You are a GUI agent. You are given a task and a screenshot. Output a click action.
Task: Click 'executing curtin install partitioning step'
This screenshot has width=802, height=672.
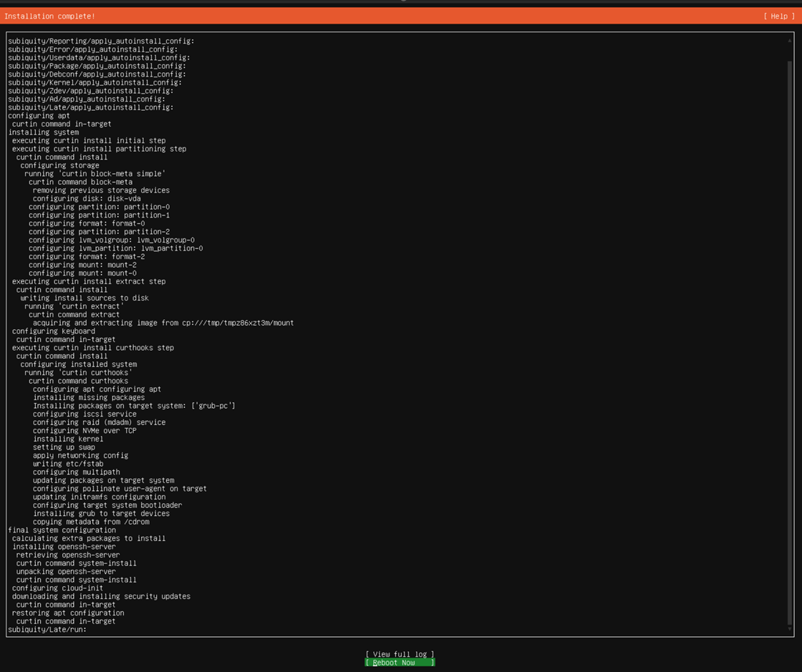[100, 149]
